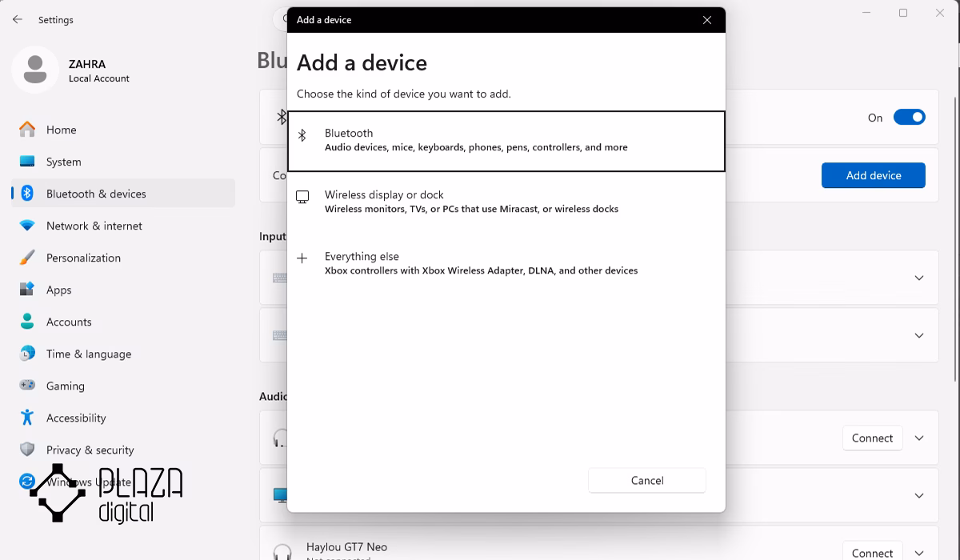Select Bluetooth & devices in sidebar
The width and height of the screenshot is (960, 560).
tap(123, 194)
